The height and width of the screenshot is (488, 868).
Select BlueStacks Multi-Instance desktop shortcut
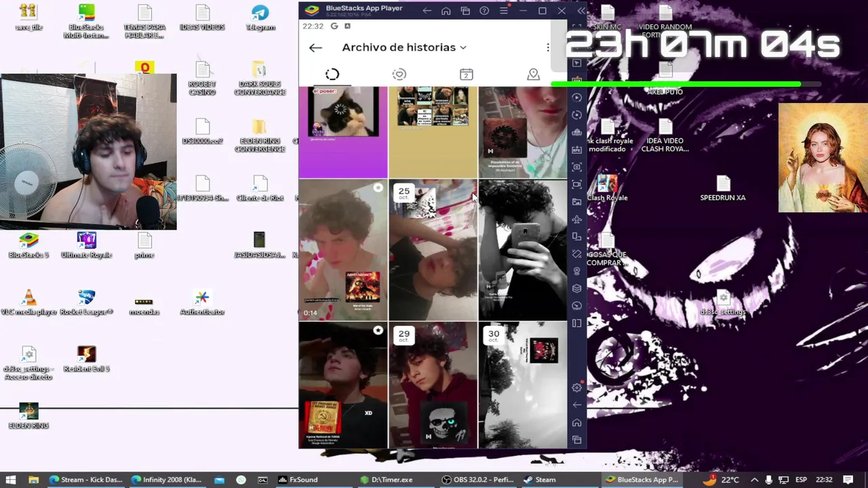tap(86, 22)
